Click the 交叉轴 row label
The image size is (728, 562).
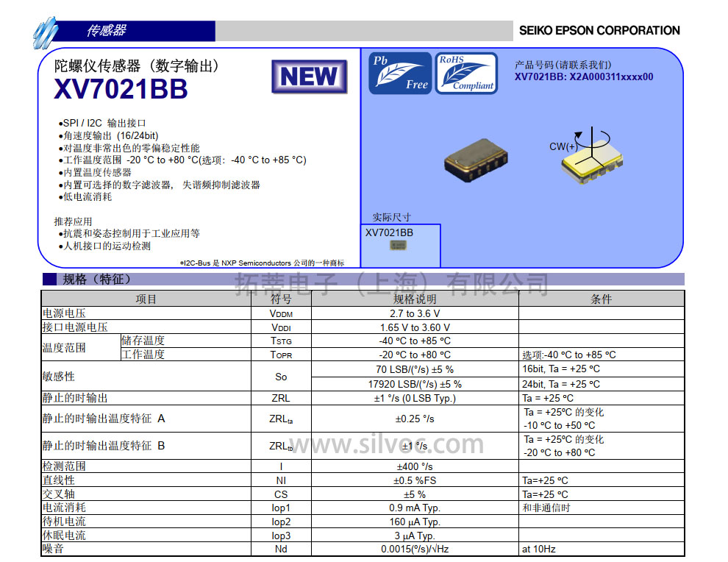(x=59, y=494)
